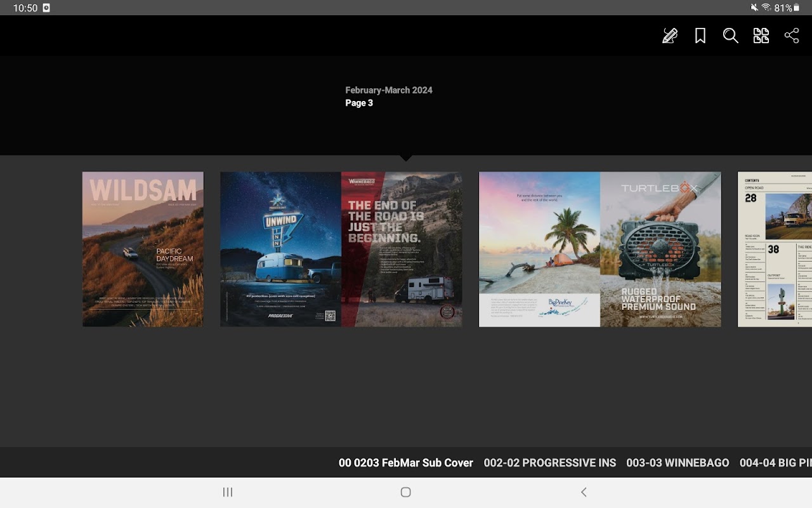Open the page thumbnails grid icon
Image resolution: width=812 pixels, height=508 pixels.
point(761,36)
